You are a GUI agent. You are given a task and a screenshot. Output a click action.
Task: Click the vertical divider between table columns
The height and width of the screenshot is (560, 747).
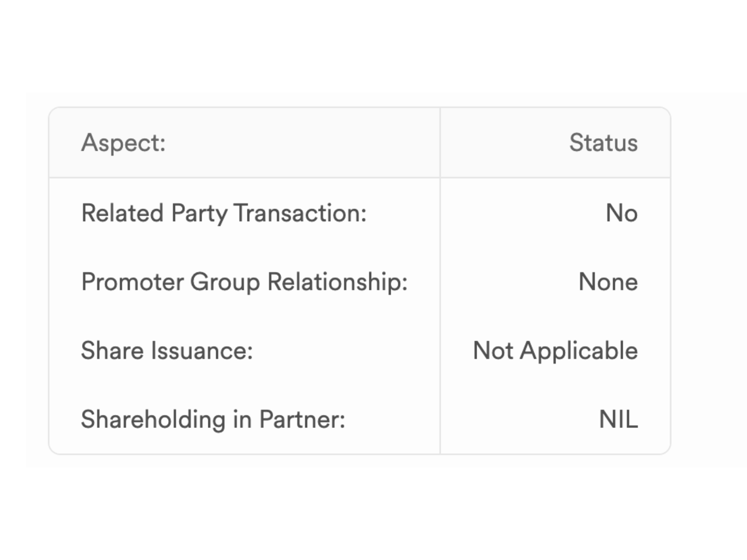(x=440, y=317)
